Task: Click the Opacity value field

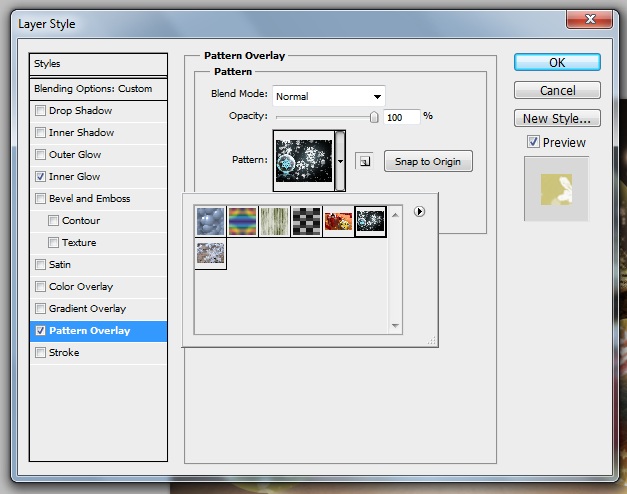Action: coord(401,117)
